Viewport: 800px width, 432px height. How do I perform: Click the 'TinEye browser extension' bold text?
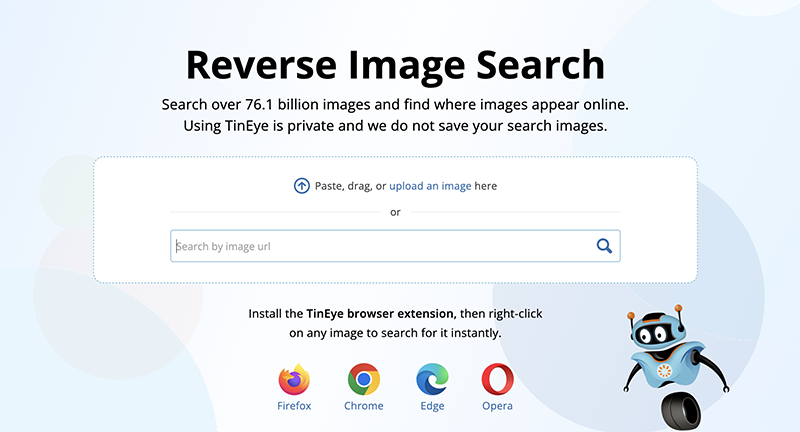380,314
